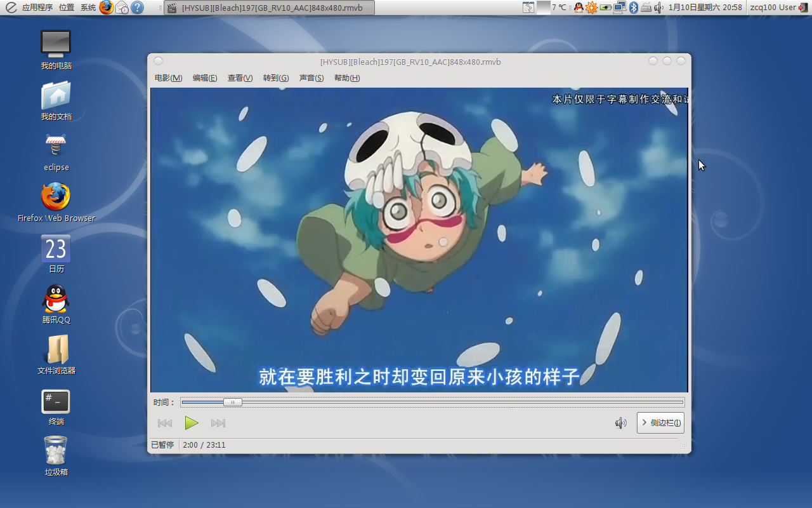
Task: Open the 帮助(H) menu
Action: (x=347, y=78)
